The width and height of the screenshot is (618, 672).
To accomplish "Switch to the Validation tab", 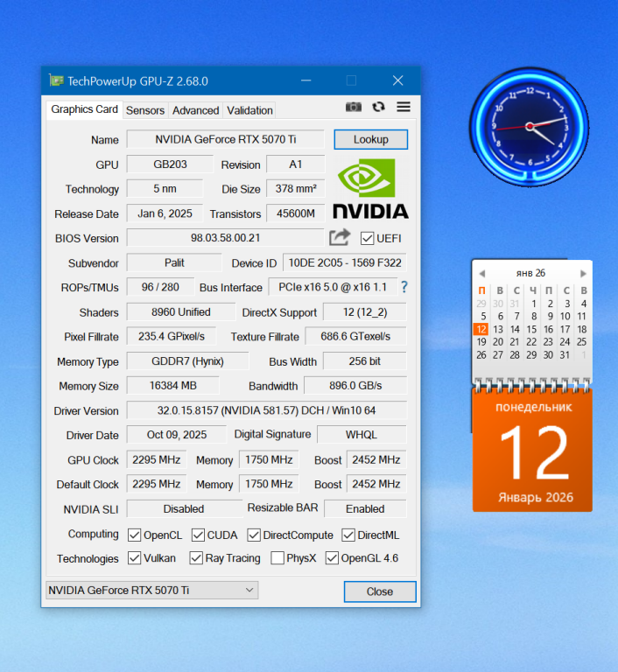I will [x=249, y=110].
